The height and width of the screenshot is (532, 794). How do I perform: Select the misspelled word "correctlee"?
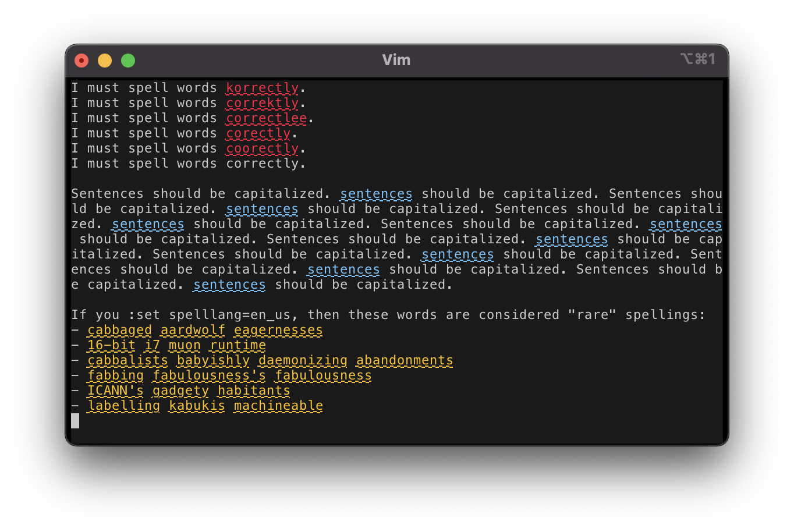[265, 118]
